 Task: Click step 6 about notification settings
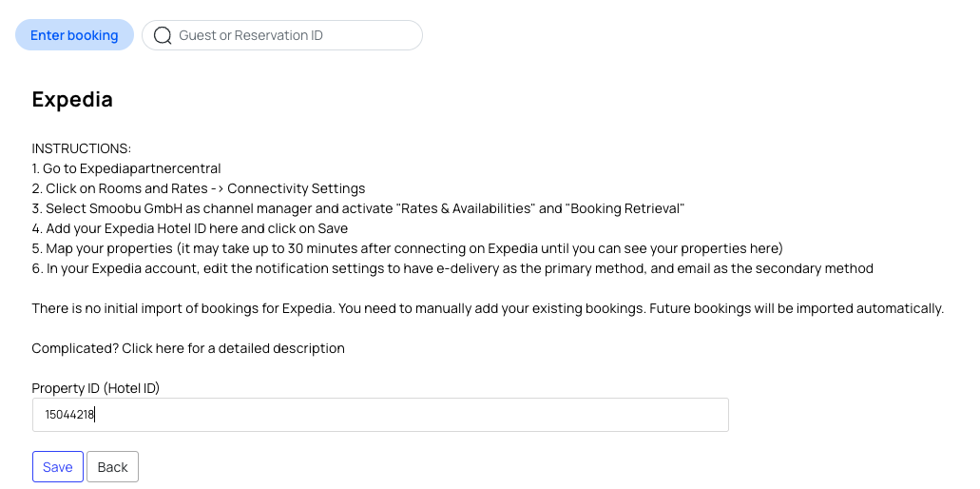click(452, 269)
